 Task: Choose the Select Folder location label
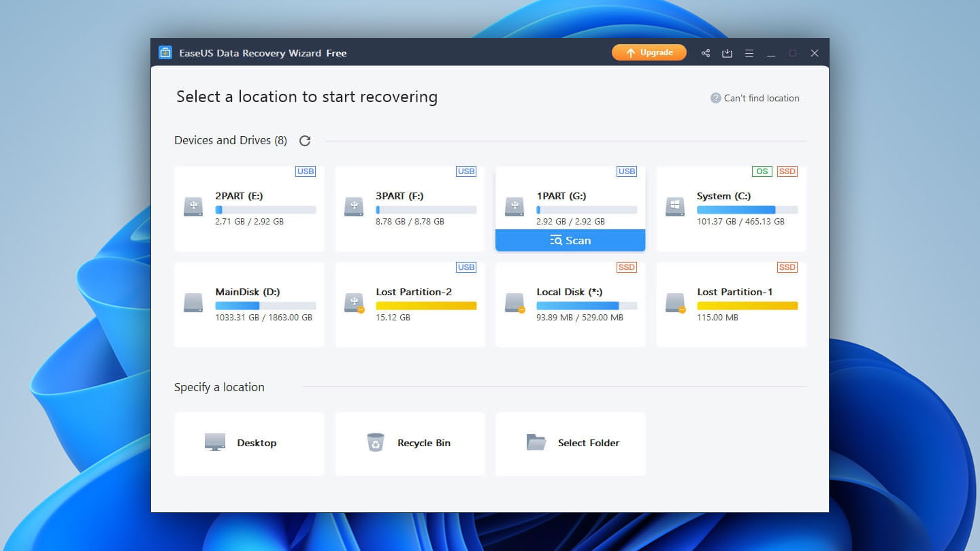[x=589, y=443]
